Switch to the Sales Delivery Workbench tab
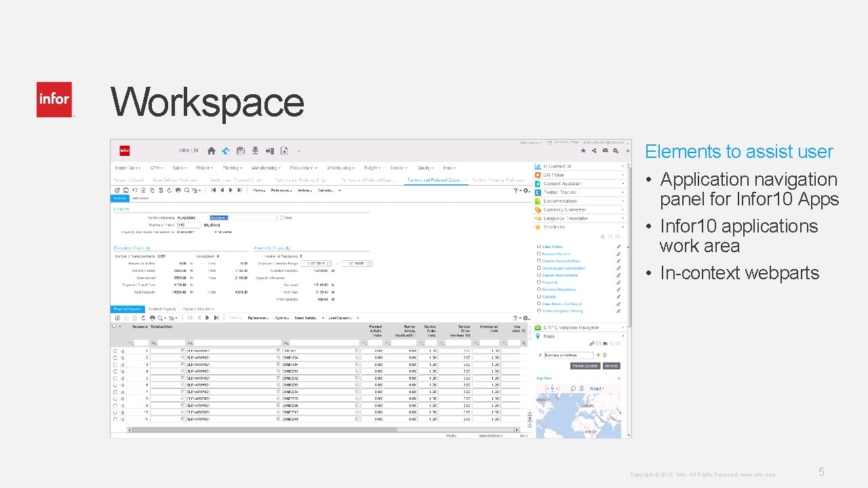The height and width of the screenshot is (488, 868). [175, 180]
